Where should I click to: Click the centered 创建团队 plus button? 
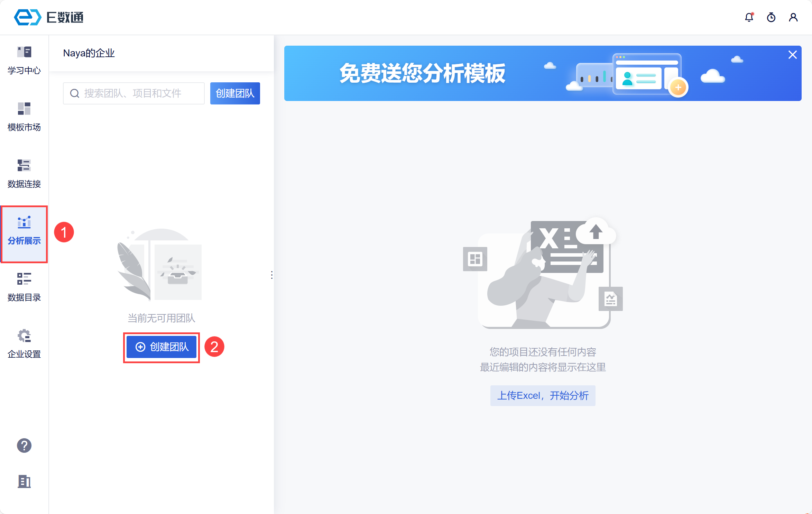pos(162,347)
